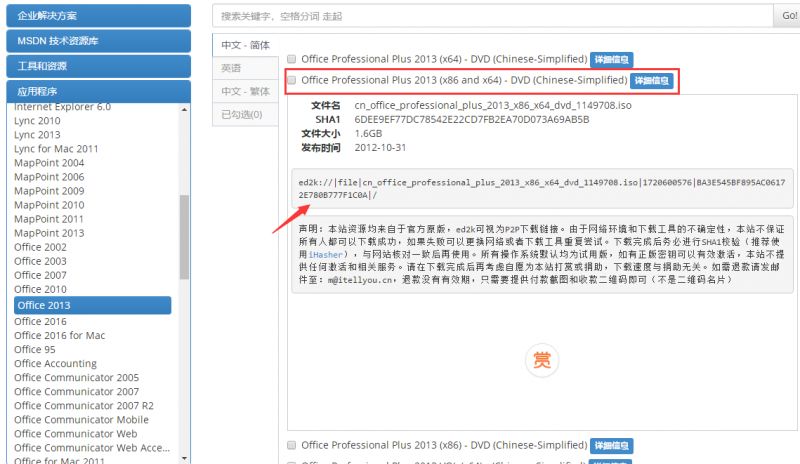Open 详细信息 for x64 DVD entry
Screen dimensions: 800x464
[x=612, y=60]
